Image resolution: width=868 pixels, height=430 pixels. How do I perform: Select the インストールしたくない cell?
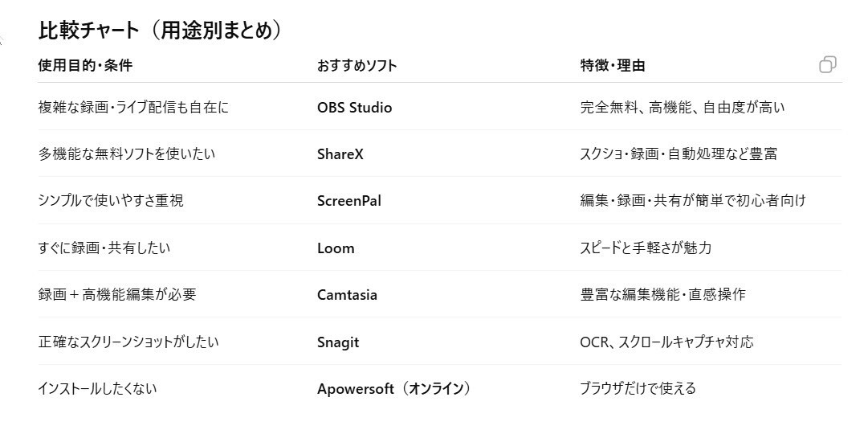(97, 389)
